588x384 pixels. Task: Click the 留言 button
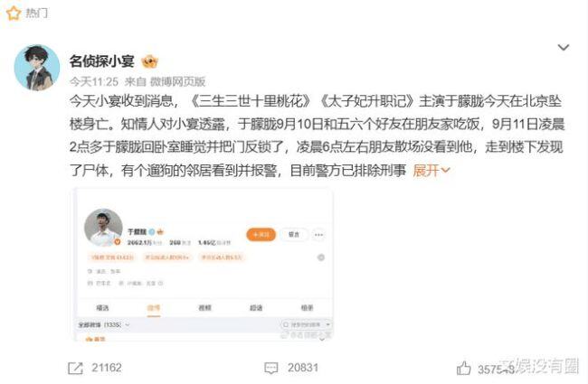(x=294, y=235)
